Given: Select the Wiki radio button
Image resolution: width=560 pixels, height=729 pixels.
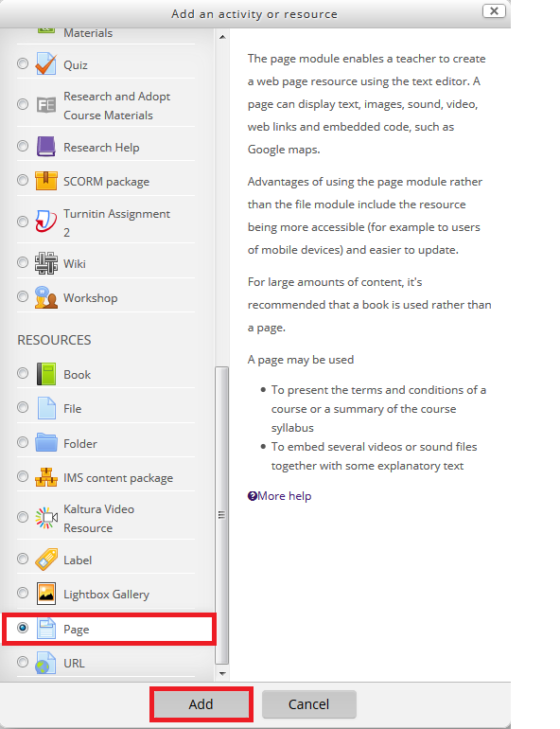Looking at the screenshot, I should 23,262.
